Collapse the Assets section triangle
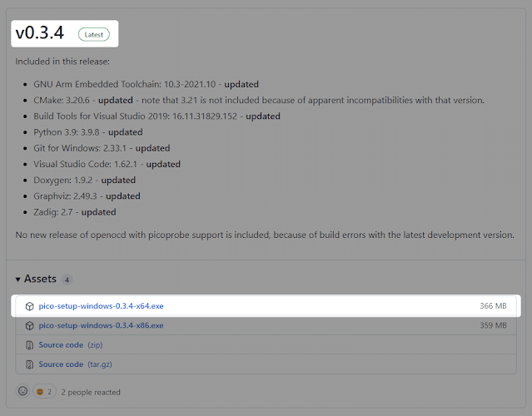Screen dimensions: 532x416 (x=18, y=280)
